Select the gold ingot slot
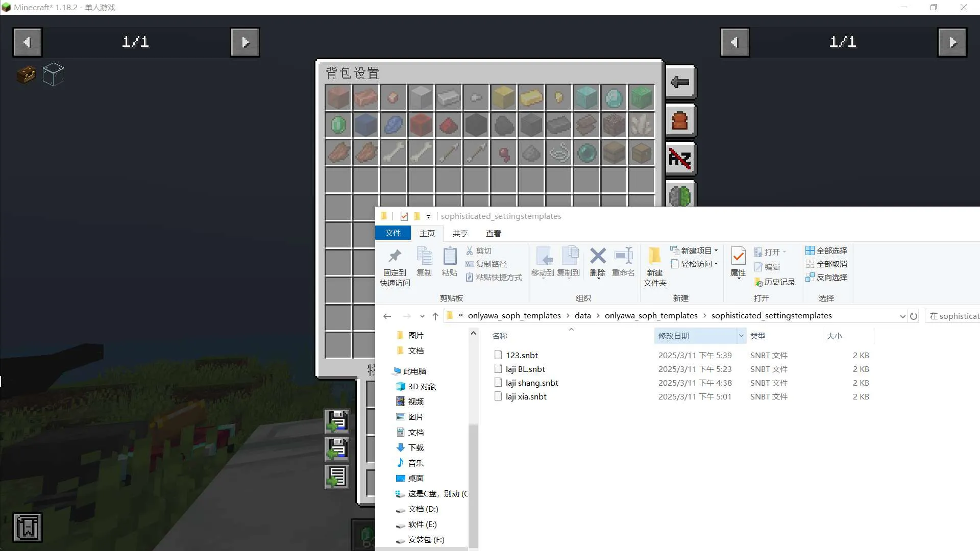This screenshot has width=980, height=551. coord(531,97)
